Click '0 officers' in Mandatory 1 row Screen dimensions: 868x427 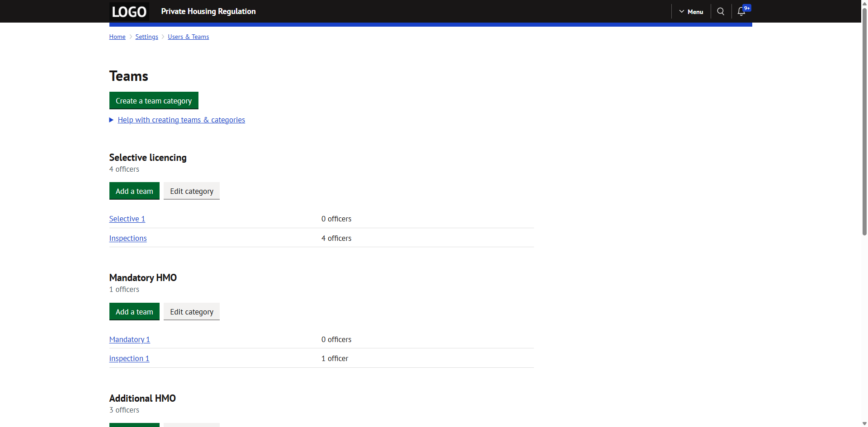[x=336, y=339]
